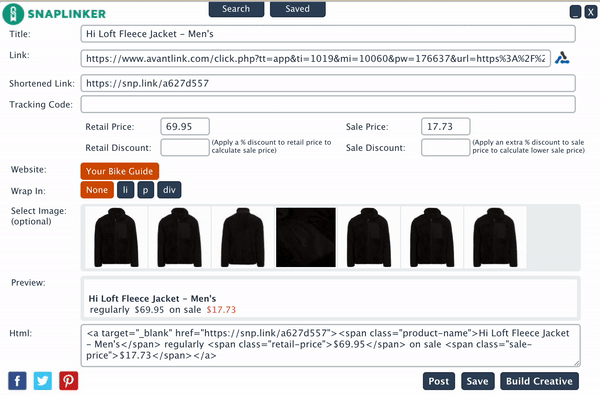Screen dimensions: 600x395
Task: Select the black fabric close-up thumbnail
Action: tap(306, 237)
